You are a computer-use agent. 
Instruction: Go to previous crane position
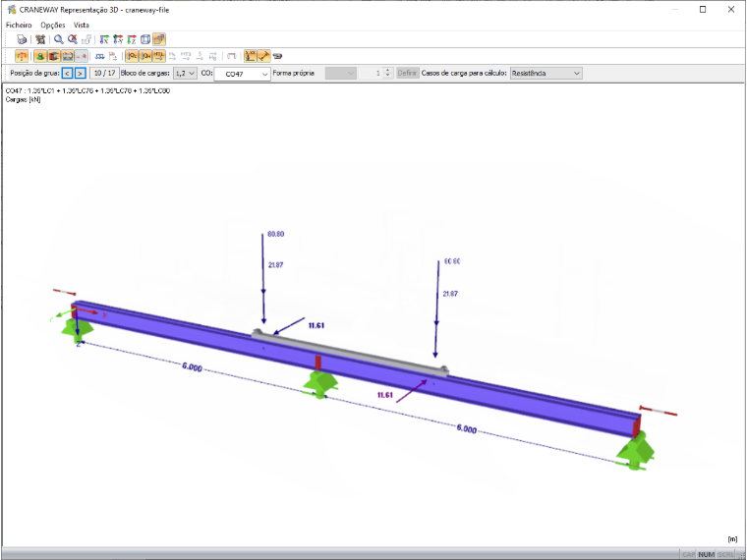(x=67, y=74)
